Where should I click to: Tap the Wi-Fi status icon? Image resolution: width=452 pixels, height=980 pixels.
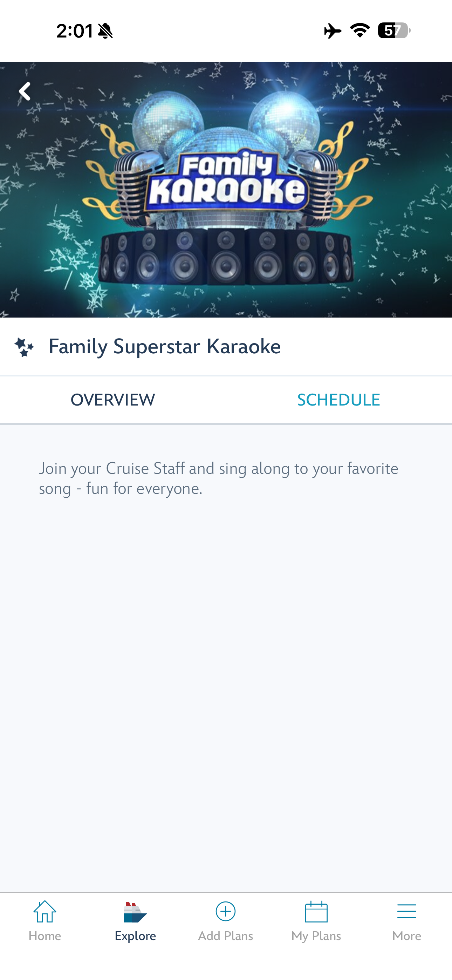tap(360, 30)
